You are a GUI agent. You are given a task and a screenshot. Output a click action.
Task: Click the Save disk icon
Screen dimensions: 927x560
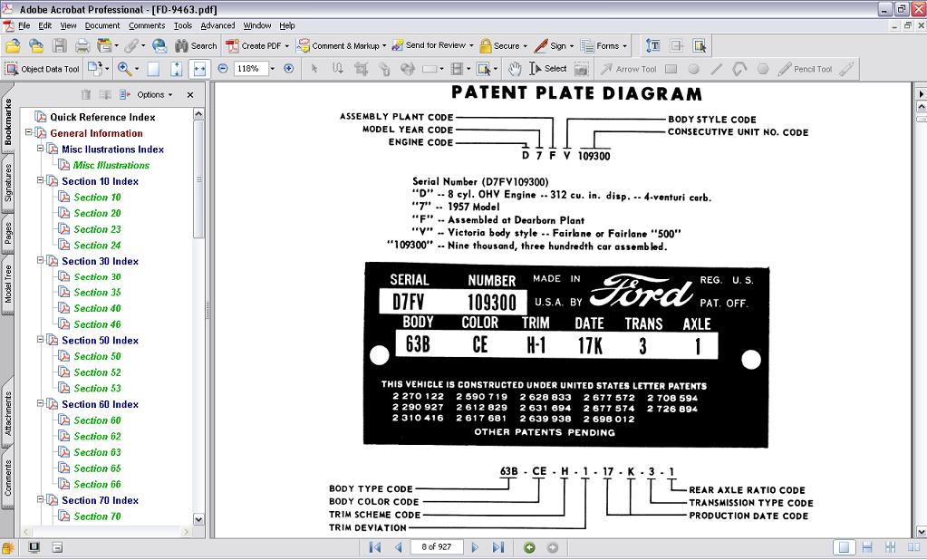[60, 45]
